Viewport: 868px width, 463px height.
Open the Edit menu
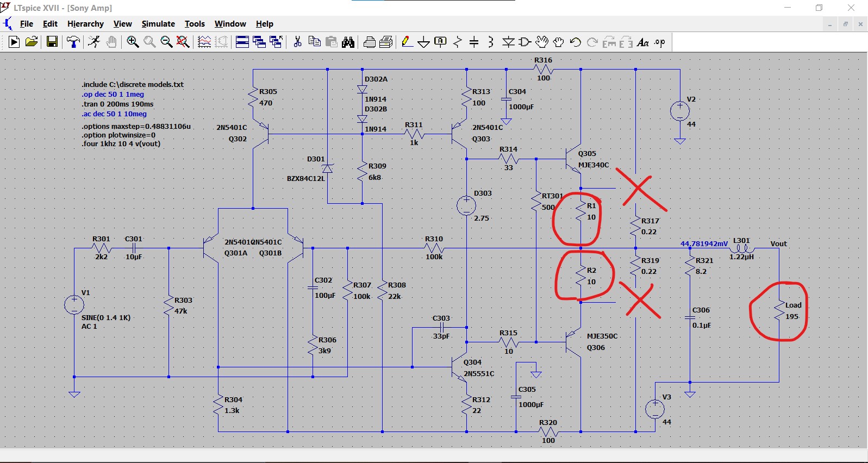click(50, 24)
